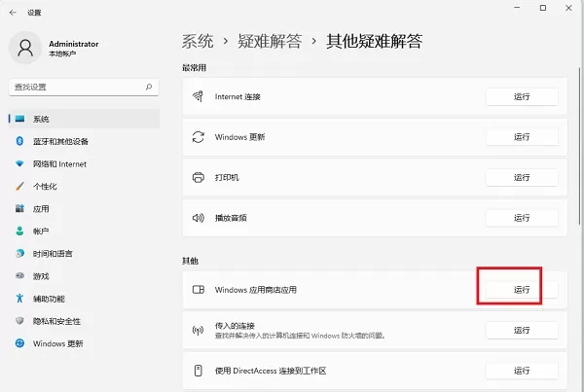Click 系统 in the breadcrumb
The image size is (584, 392).
198,41
